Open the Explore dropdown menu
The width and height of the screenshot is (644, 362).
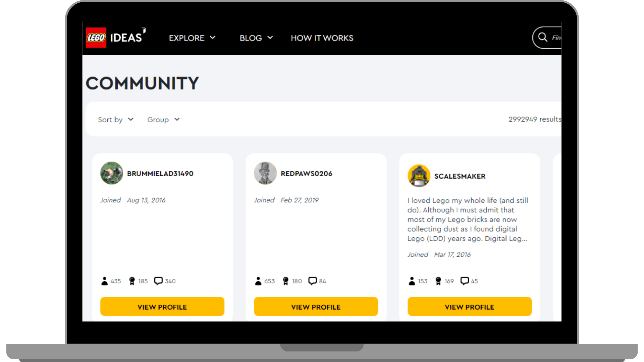pyautogui.click(x=192, y=38)
